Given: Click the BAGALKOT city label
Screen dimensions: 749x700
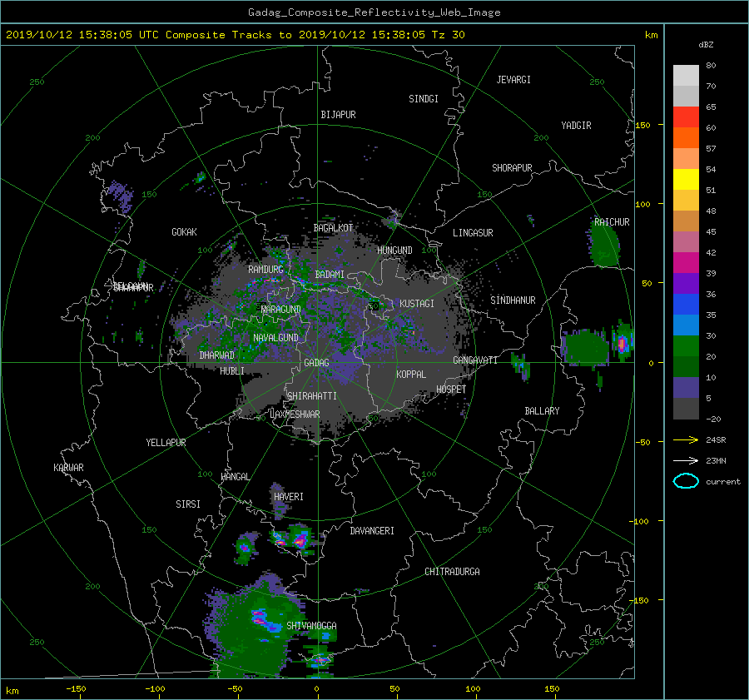Looking at the screenshot, I should pyautogui.click(x=333, y=228).
